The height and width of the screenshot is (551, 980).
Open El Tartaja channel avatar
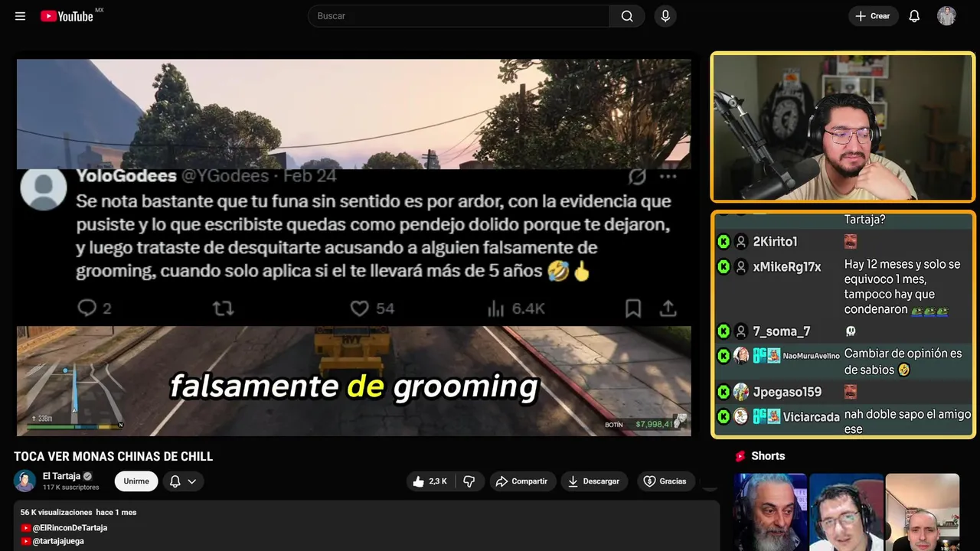[x=24, y=481]
